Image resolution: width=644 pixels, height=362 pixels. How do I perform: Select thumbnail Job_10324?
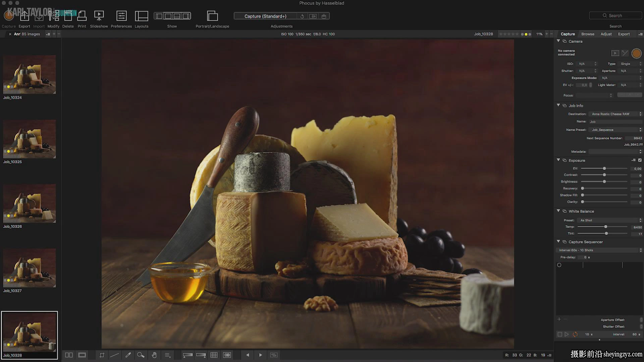30,74
